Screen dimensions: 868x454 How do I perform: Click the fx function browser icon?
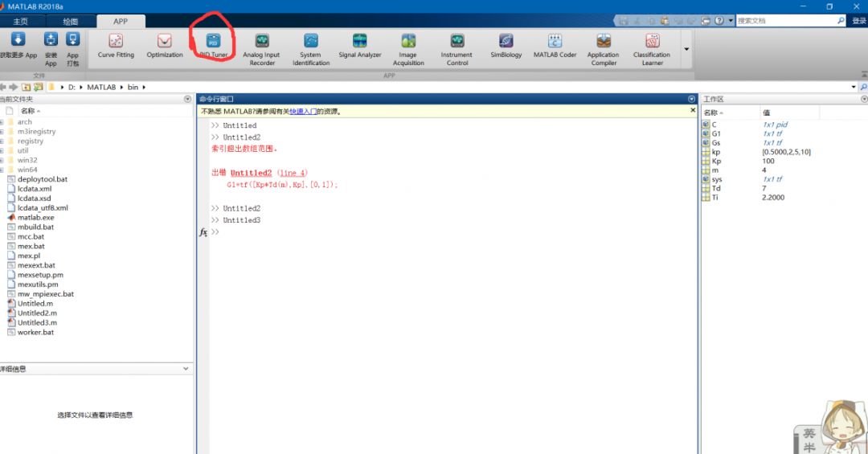(x=203, y=232)
